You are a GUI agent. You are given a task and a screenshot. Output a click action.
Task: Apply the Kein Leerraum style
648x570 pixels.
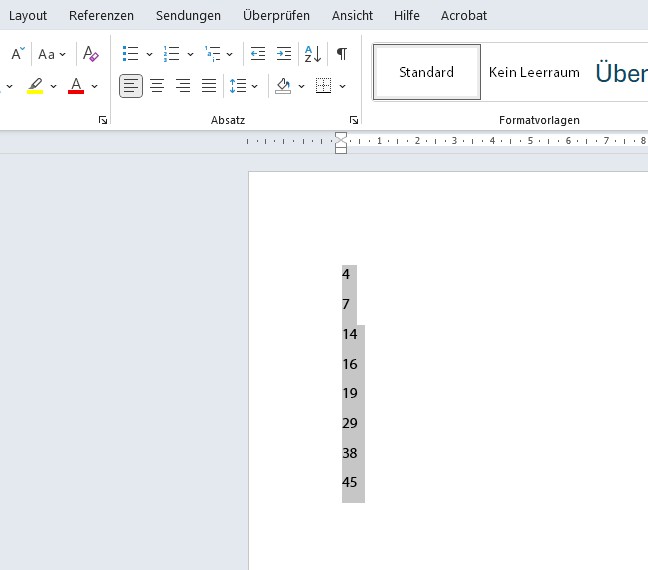point(534,72)
